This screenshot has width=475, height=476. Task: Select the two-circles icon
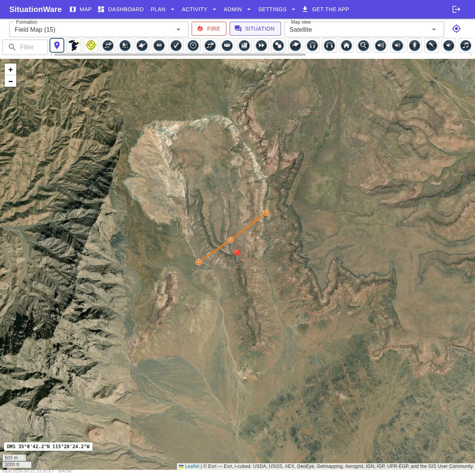278,46
